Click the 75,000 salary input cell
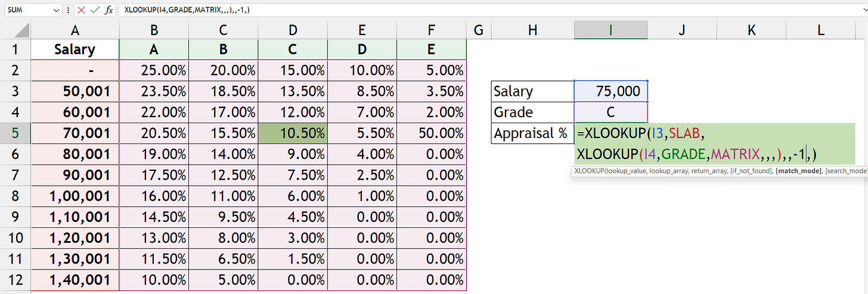This screenshot has height=294, width=868. 610,91
